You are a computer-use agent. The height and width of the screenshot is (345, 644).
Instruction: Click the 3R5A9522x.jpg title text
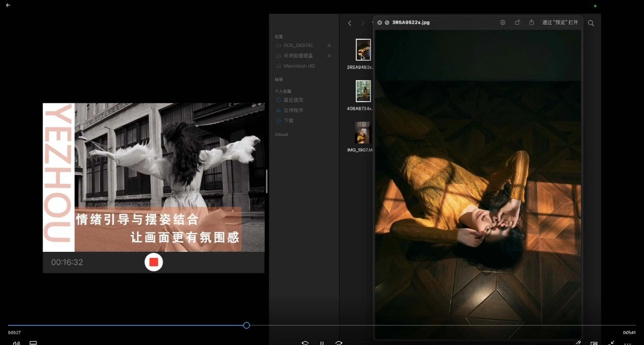(x=411, y=23)
